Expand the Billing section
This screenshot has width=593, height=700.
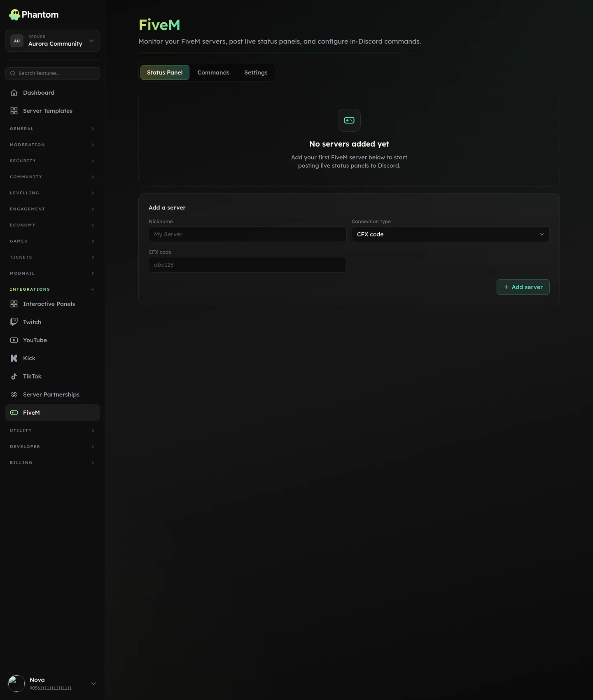click(52, 463)
